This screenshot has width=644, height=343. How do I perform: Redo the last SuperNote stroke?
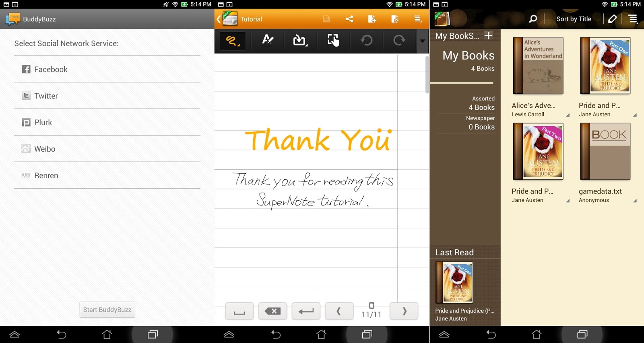tap(399, 40)
